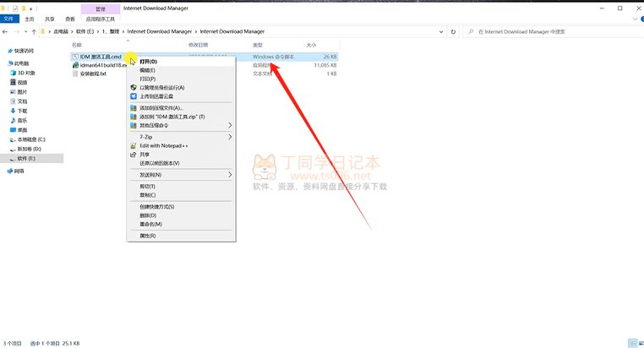Open the 图片 pictures folder in sidebar

click(19, 92)
